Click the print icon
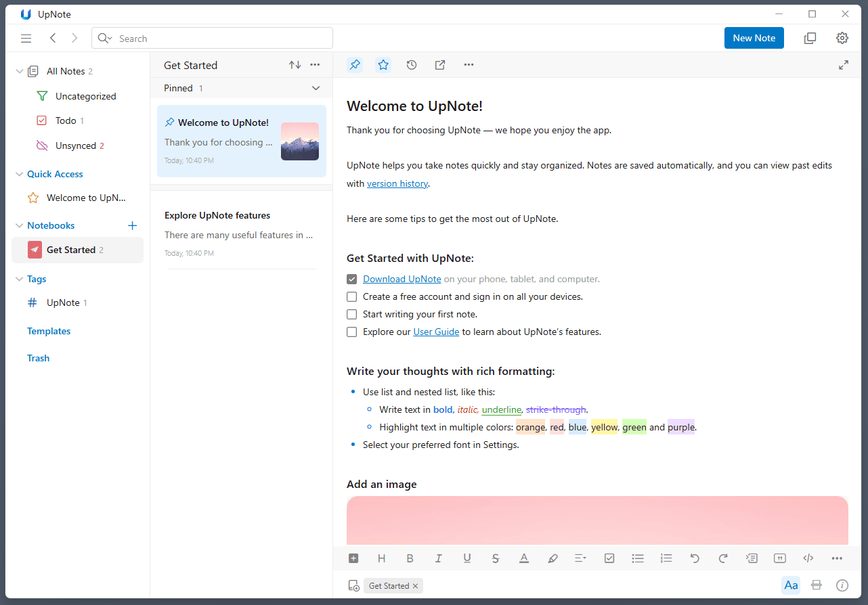The height and width of the screenshot is (605, 868). click(x=817, y=585)
